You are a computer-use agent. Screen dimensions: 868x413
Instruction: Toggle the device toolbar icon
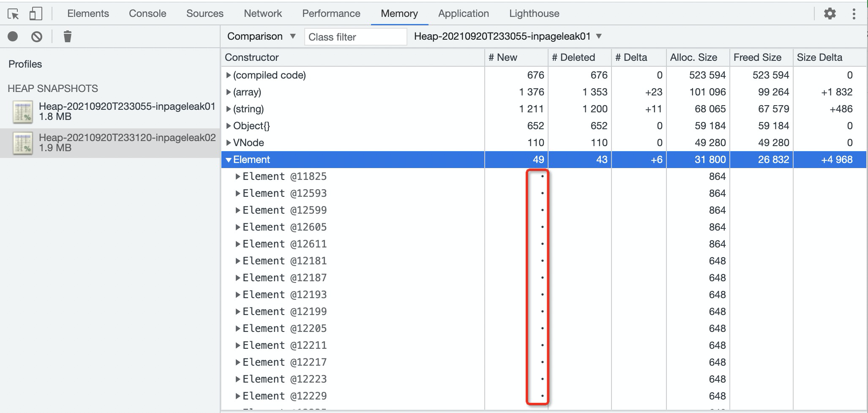(x=35, y=14)
